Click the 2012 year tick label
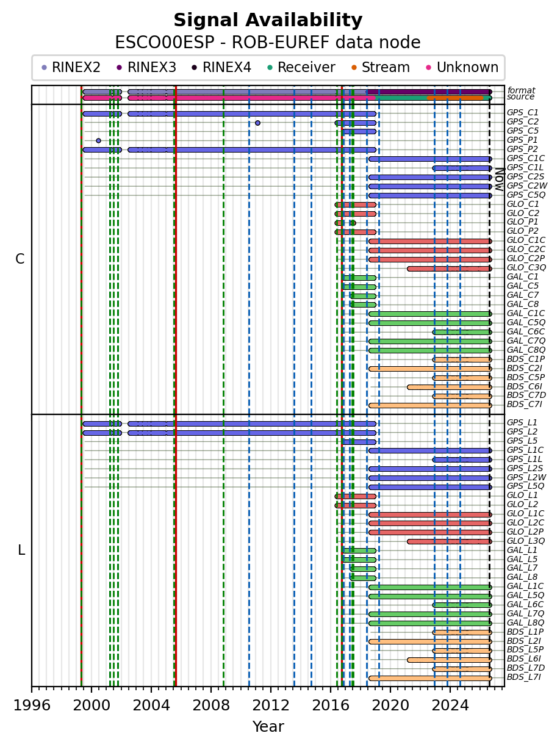 [x=271, y=706]
